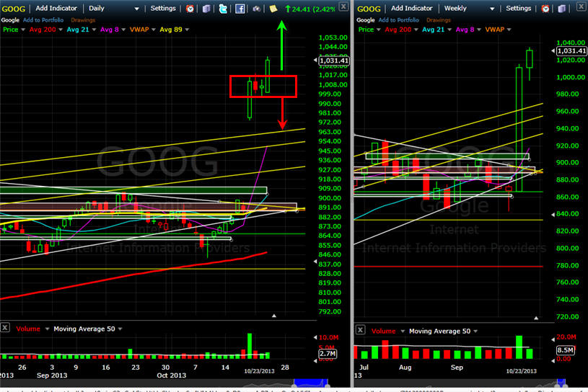Open Moving Average 50 dropdown in Daily chart
This screenshot has width=588, height=392.
[120, 329]
